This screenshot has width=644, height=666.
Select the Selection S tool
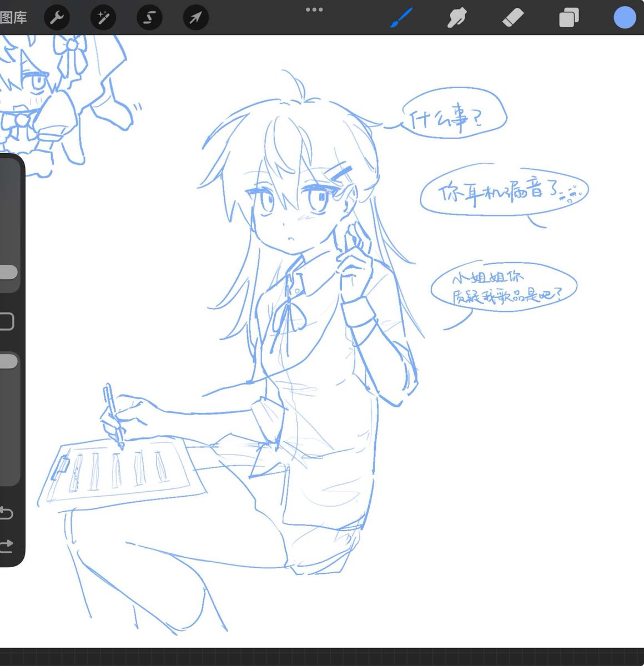149,18
